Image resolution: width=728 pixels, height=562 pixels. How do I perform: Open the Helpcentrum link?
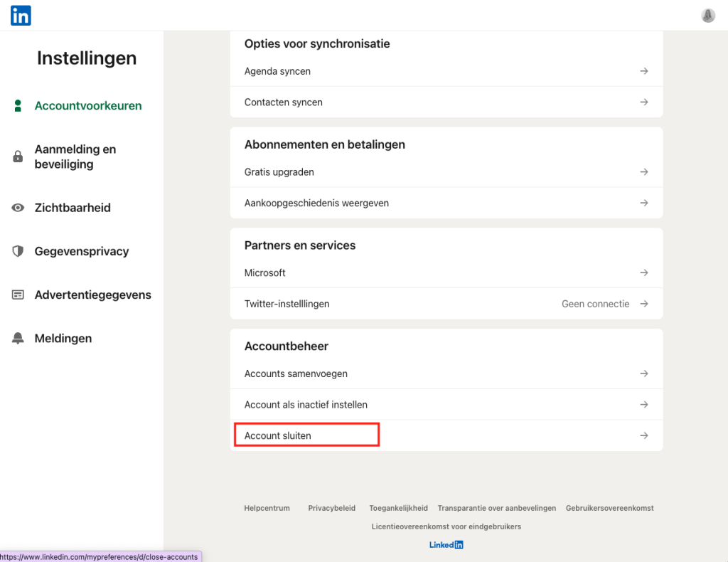coord(267,508)
